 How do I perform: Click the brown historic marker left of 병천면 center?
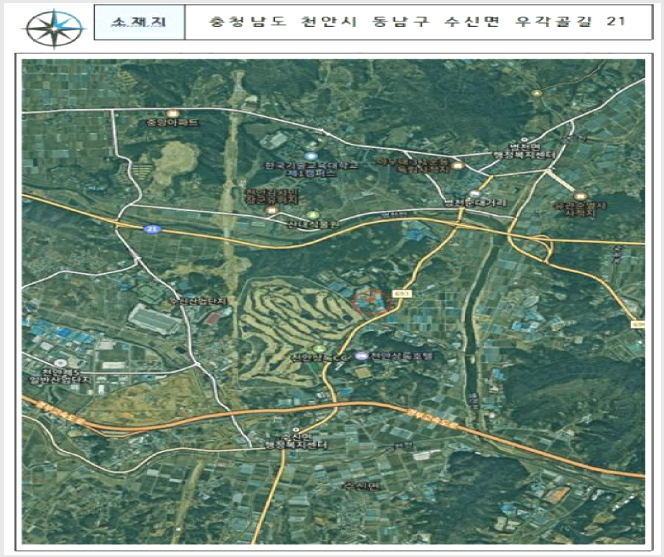pos(456,166)
